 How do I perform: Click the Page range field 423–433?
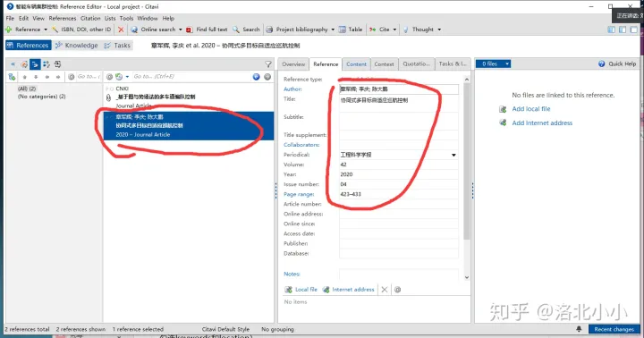click(x=398, y=194)
